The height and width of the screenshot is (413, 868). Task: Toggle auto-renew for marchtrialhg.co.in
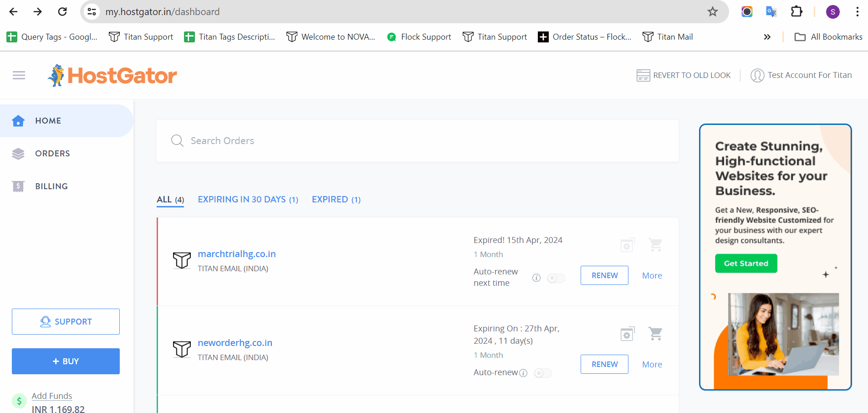tap(556, 278)
